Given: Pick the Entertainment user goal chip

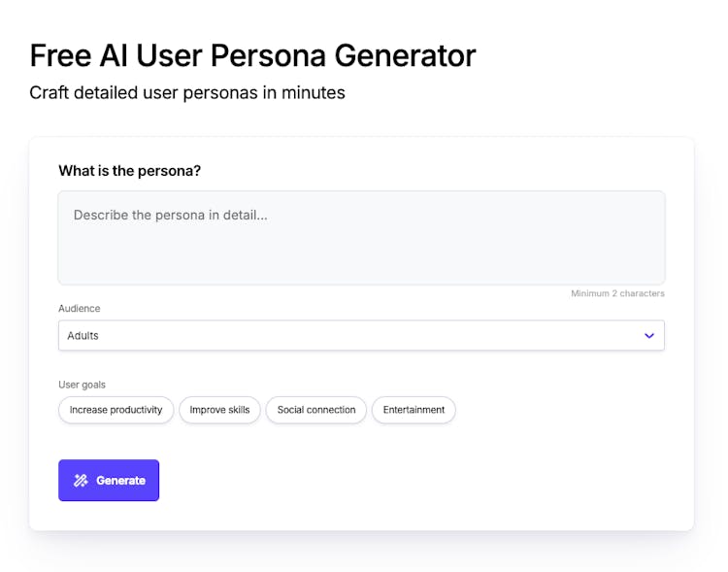Looking at the screenshot, I should (414, 410).
